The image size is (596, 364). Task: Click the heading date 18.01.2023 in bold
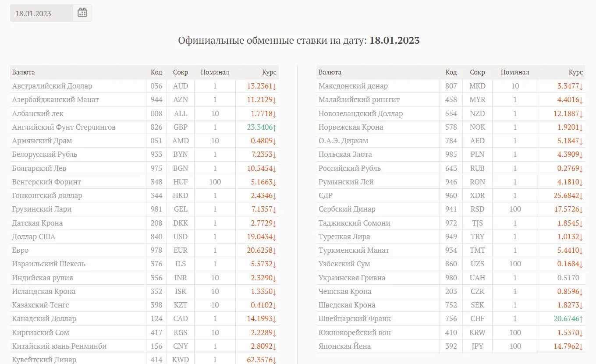click(394, 41)
